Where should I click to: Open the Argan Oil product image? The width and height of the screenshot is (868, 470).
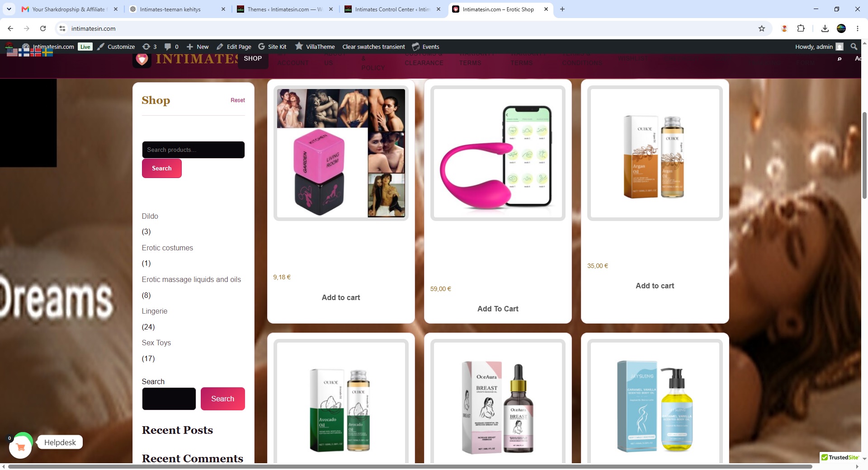[655, 153]
